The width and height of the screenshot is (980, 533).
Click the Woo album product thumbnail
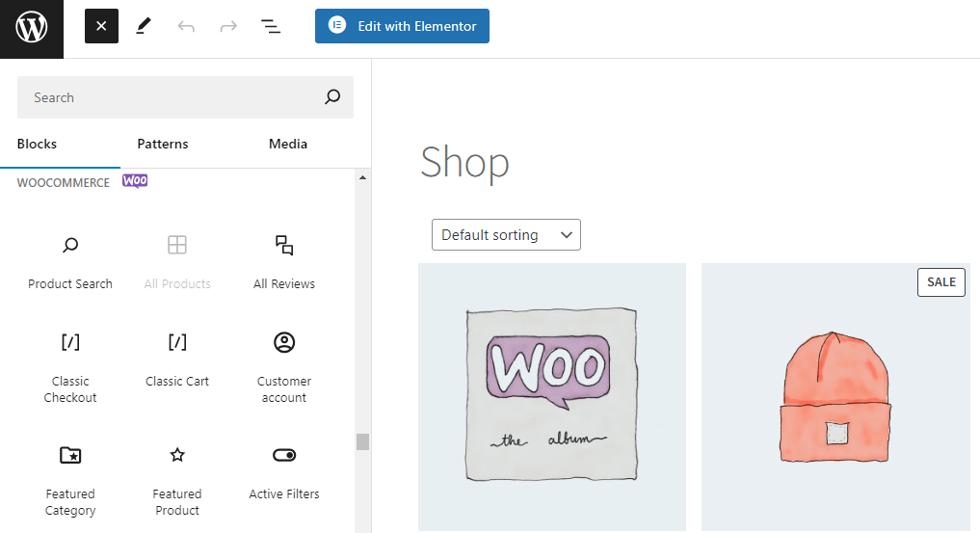[552, 396]
